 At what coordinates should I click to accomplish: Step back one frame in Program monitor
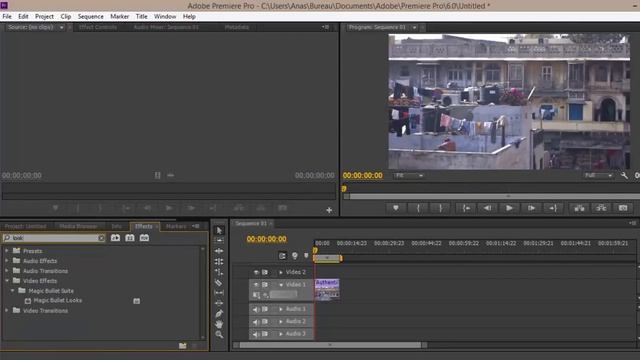(487, 208)
